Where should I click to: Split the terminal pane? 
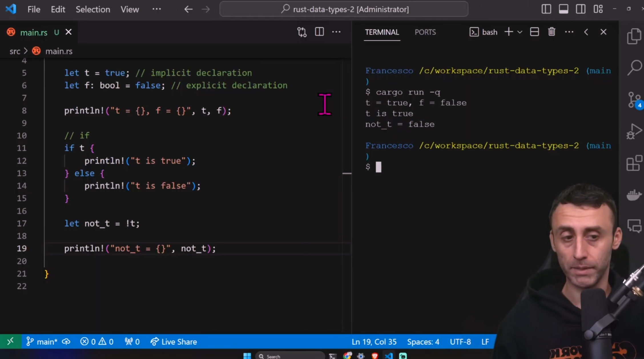[x=534, y=32]
